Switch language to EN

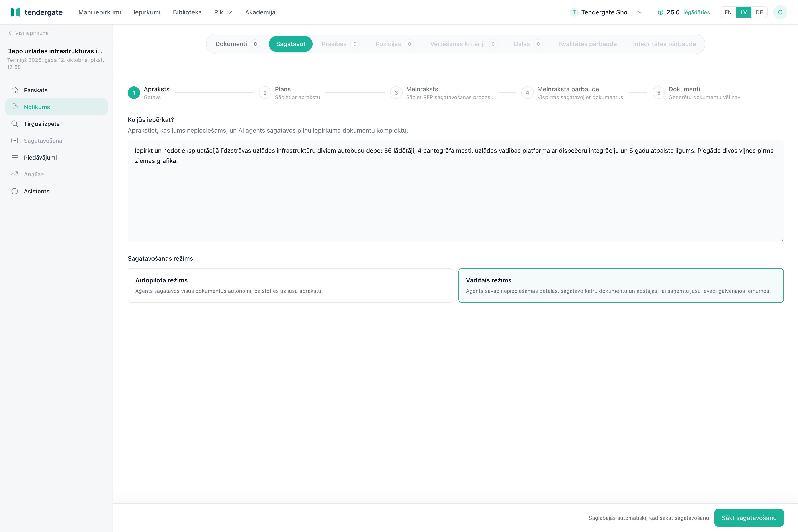point(728,12)
